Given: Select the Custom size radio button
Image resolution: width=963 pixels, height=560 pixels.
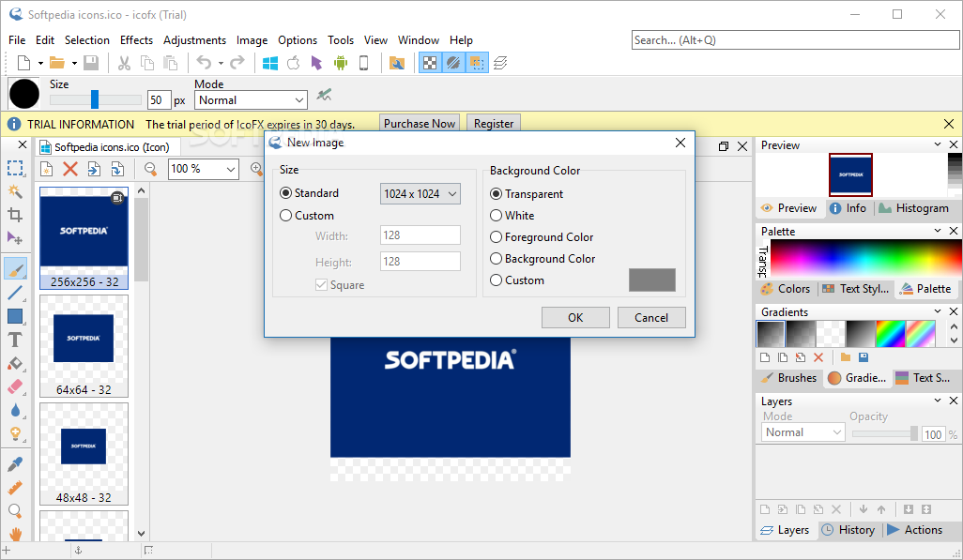Looking at the screenshot, I should tap(285, 216).
